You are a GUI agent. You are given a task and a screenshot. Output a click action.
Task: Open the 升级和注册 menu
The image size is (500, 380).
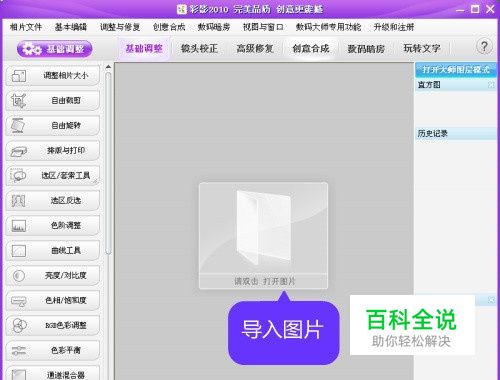coord(394,27)
